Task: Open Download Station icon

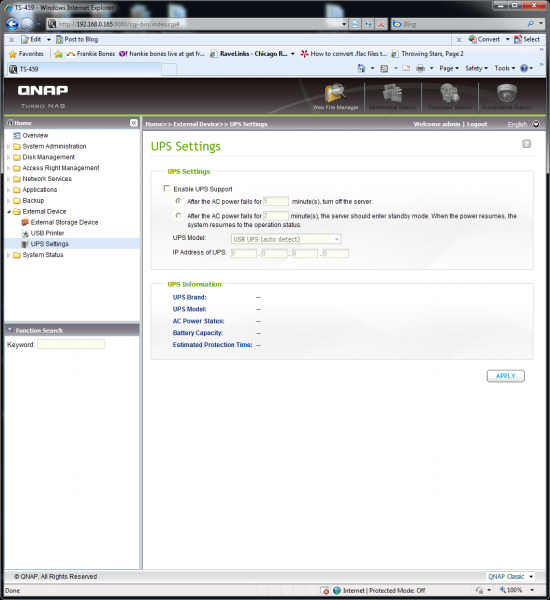Action: 449,97
